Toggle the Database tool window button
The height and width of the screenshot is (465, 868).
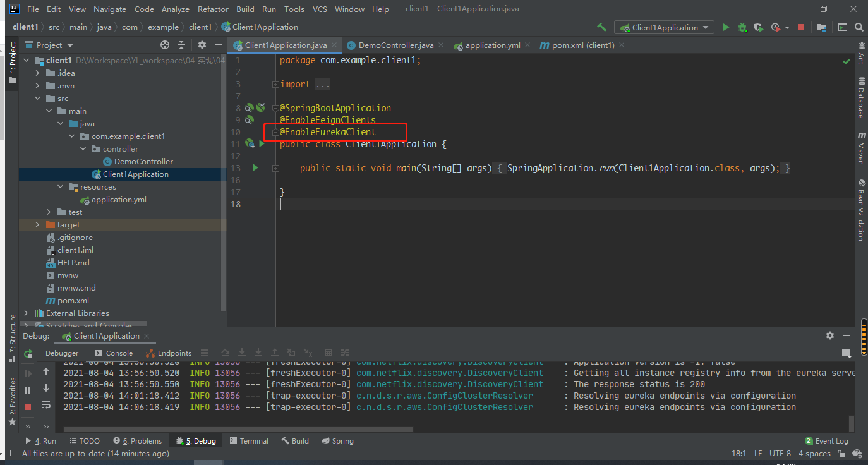pyautogui.click(x=861, y=98)
